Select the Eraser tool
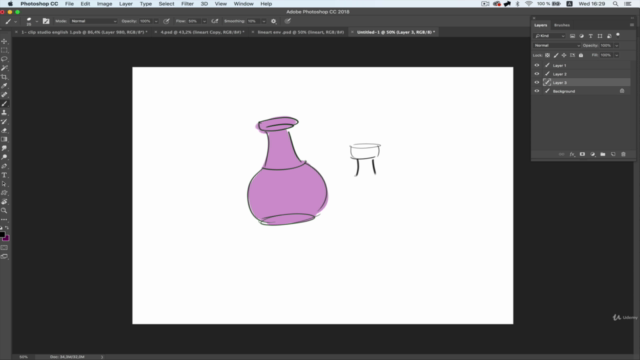Image resolution: width=640 pixels, height=360 pixels. click(4, 131)
